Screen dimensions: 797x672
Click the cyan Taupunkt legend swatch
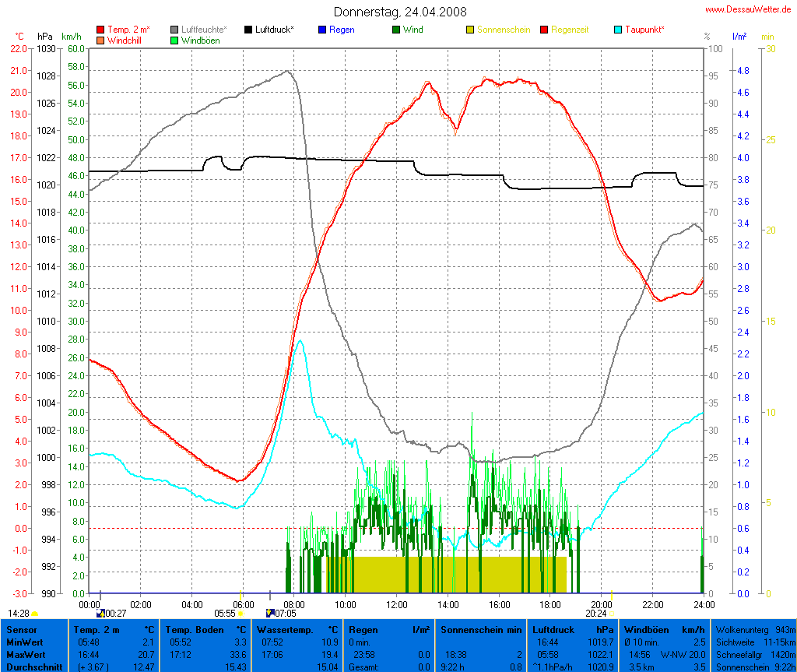tap(618, 30)
